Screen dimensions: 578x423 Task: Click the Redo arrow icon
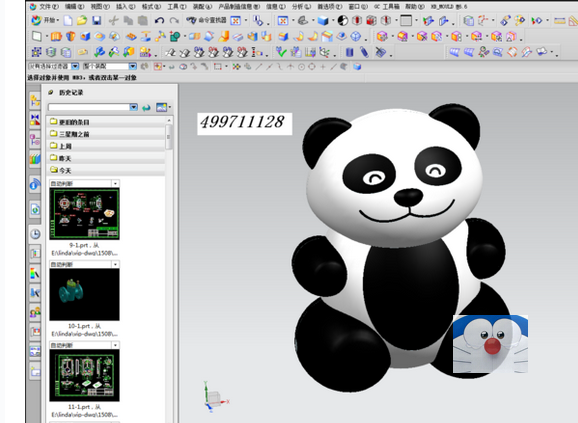[174, 21]
